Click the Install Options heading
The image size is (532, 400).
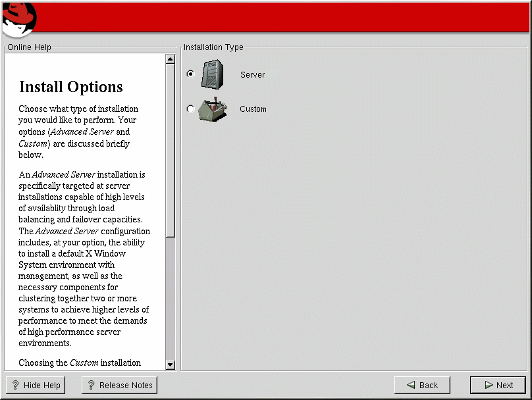point(71,87)
